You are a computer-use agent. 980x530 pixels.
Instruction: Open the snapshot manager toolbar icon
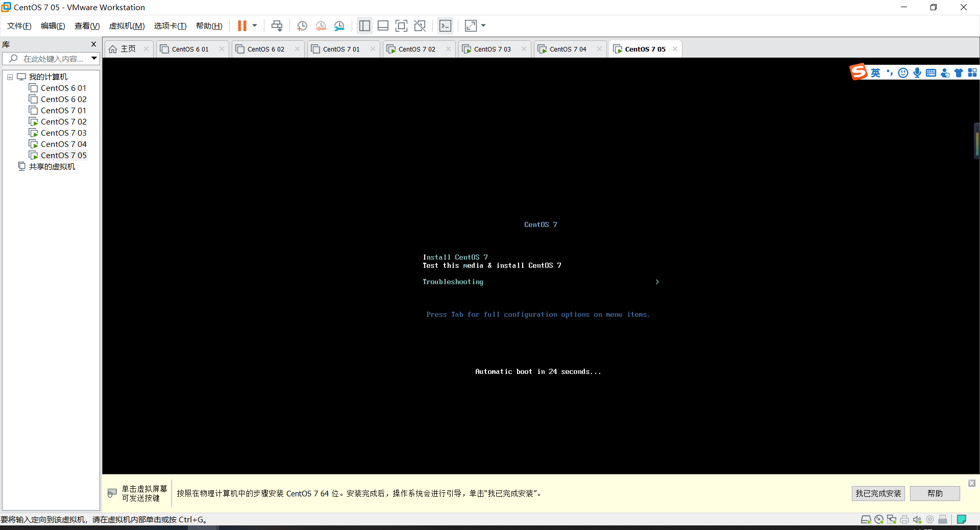pos(339,26)
